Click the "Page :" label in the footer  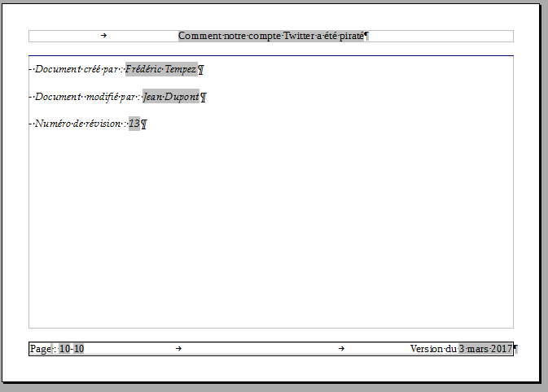coord(41,349)
